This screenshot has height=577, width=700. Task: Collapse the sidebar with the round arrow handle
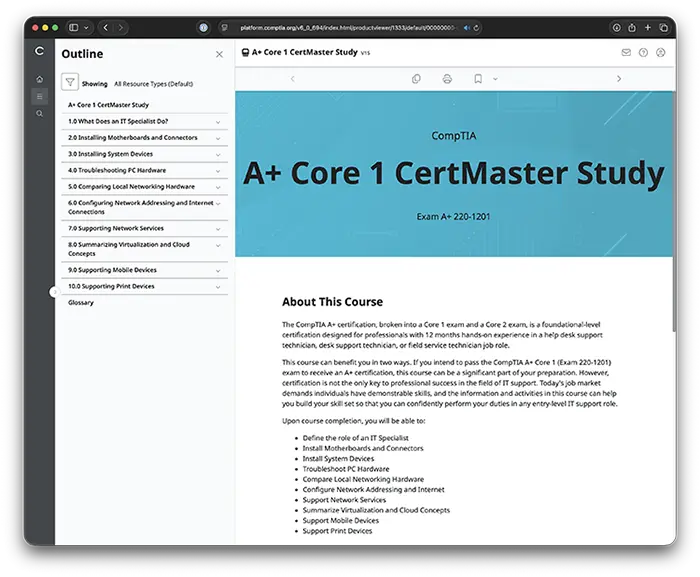pos(54,292)
